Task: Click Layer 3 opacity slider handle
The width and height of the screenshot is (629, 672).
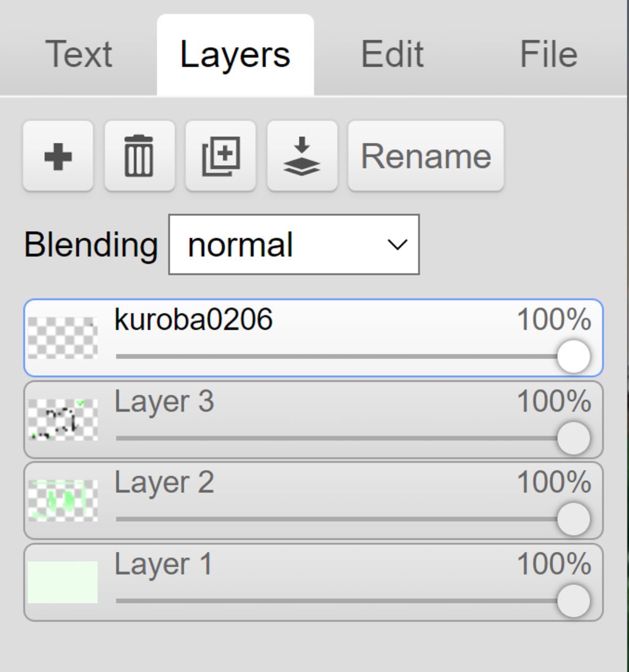Action: (574, 439)
